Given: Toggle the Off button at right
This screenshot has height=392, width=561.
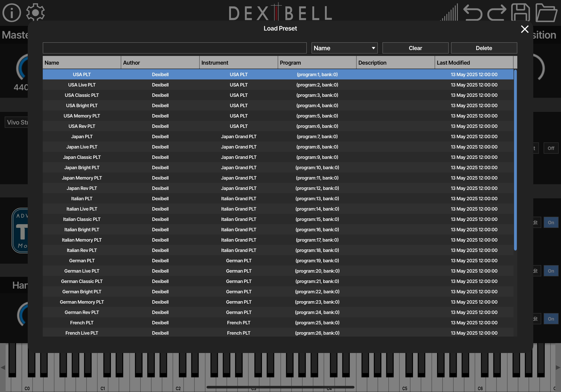Looking at the screenshot, I should [551, 148].
